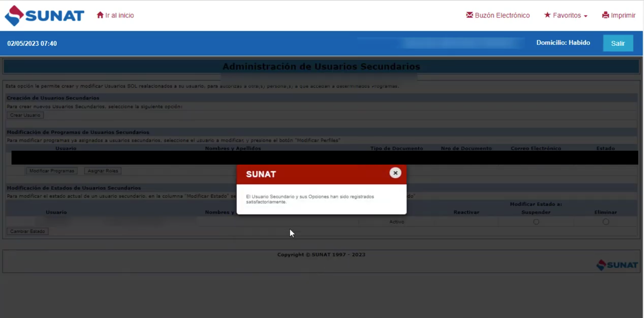Select the Suspender radio button
This screenshot has width=644, height=318.
click(x=536, y=222)
